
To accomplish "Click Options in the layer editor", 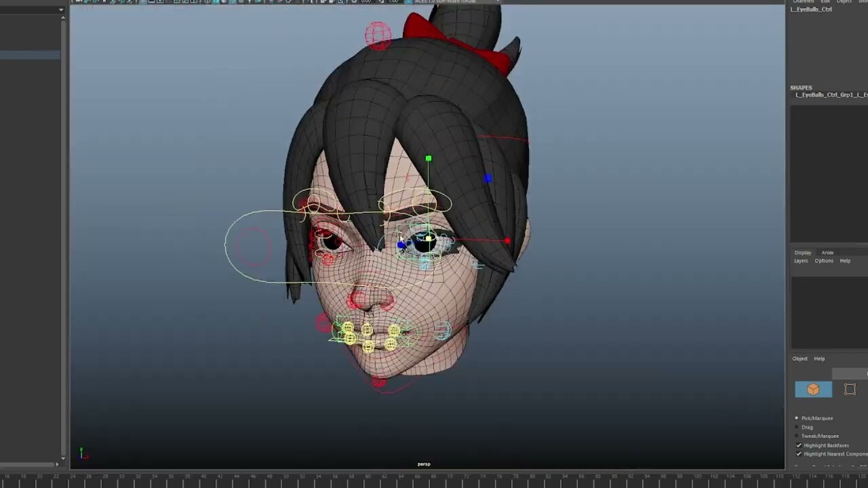I will point(824,260).
